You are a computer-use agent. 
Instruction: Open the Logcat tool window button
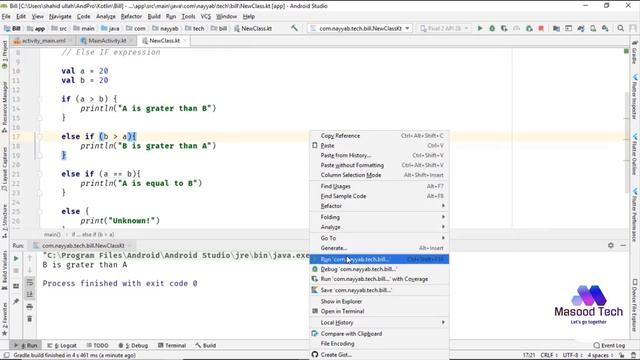click(x=62, y=345)
